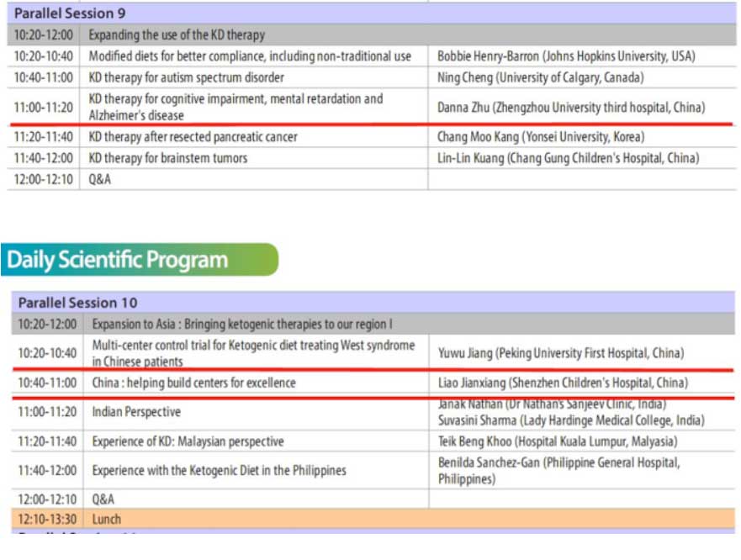Select speaker 'Danna Zhu (Zhengzhou University third hospital, China)'
Screen dimensions: 741x560
click(571, 108)
